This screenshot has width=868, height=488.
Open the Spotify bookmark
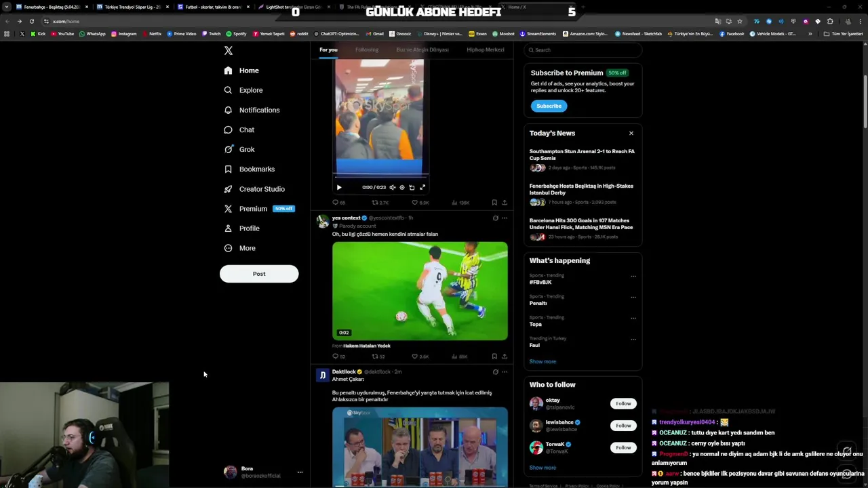(237, 34)
